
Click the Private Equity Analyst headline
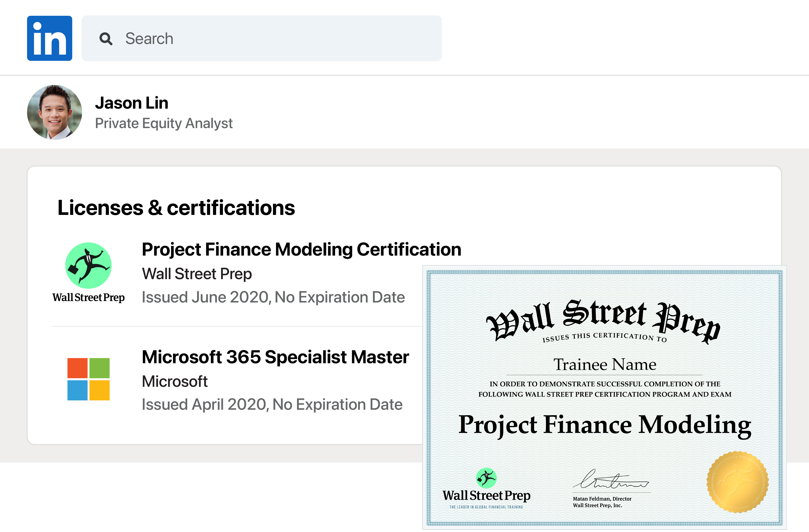(164, 123)
